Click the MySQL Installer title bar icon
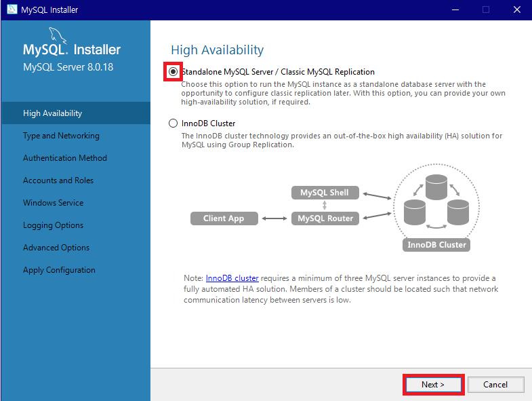This screenshot has width=532, height=401. pos(12,9)
